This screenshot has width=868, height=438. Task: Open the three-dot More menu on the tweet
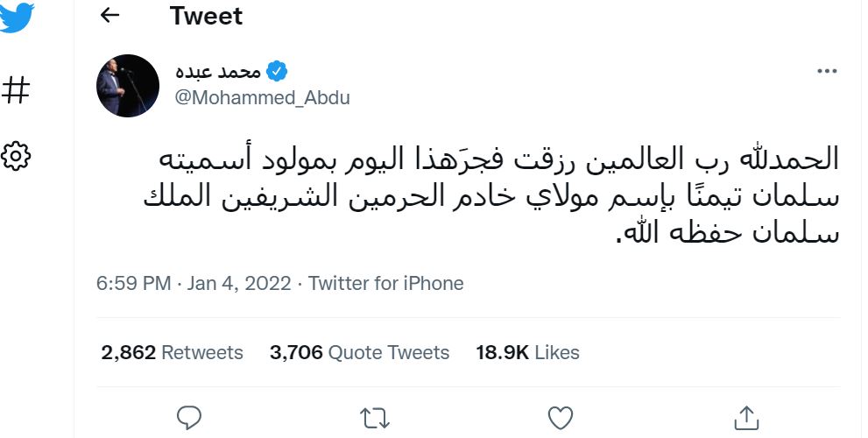pos(826,72)
